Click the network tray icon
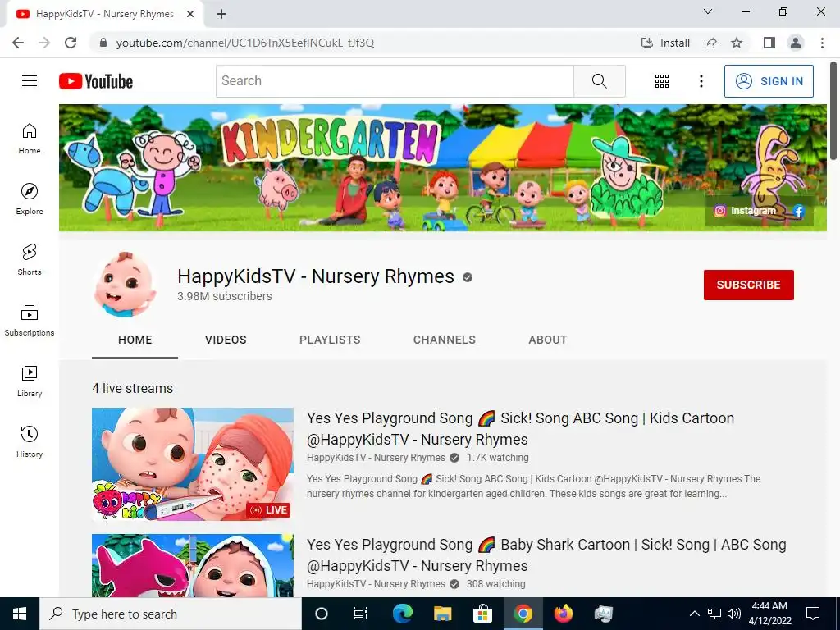The width and height of the screenshot is (840, 630). tap(714, 614)
